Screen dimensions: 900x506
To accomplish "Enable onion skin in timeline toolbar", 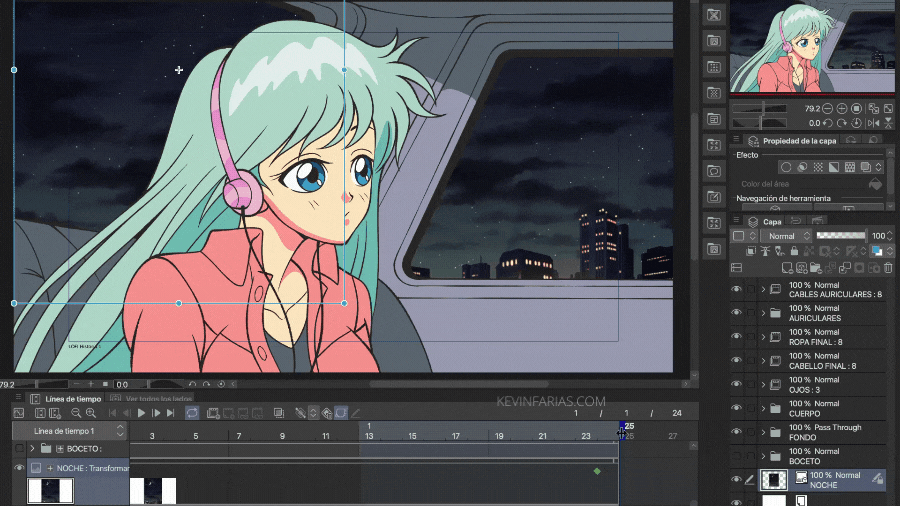I will (x=279, y=413).
